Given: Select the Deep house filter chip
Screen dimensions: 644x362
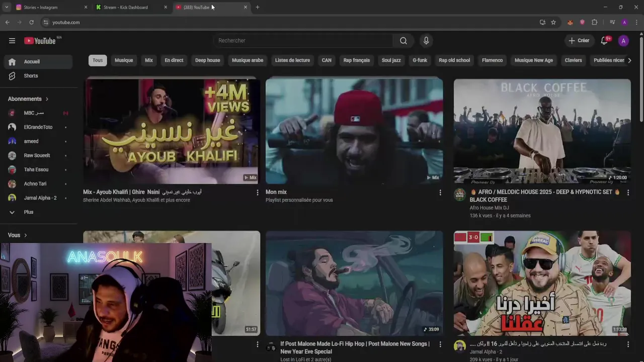Looking at the screenshot, I should (208, 60).
